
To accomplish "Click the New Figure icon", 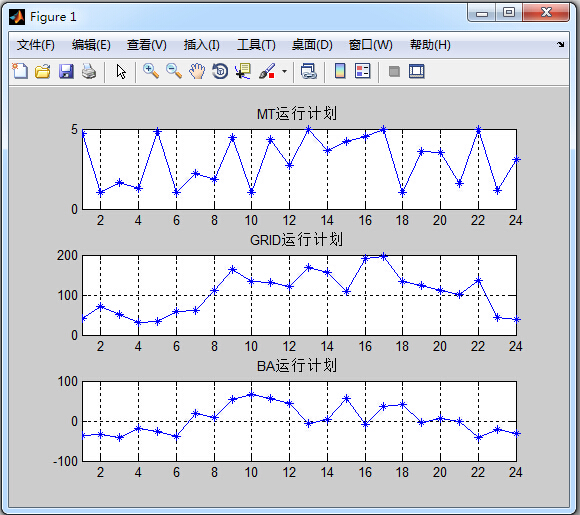I will click(x=20, y=71).
